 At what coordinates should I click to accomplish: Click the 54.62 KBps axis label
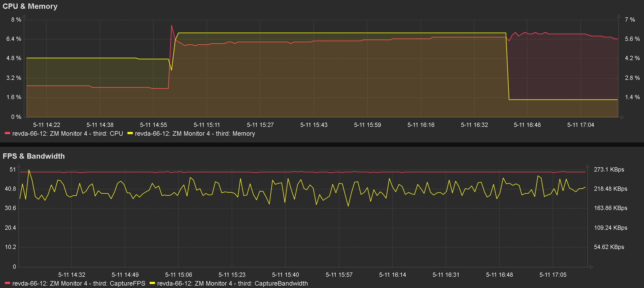(609, 247)
